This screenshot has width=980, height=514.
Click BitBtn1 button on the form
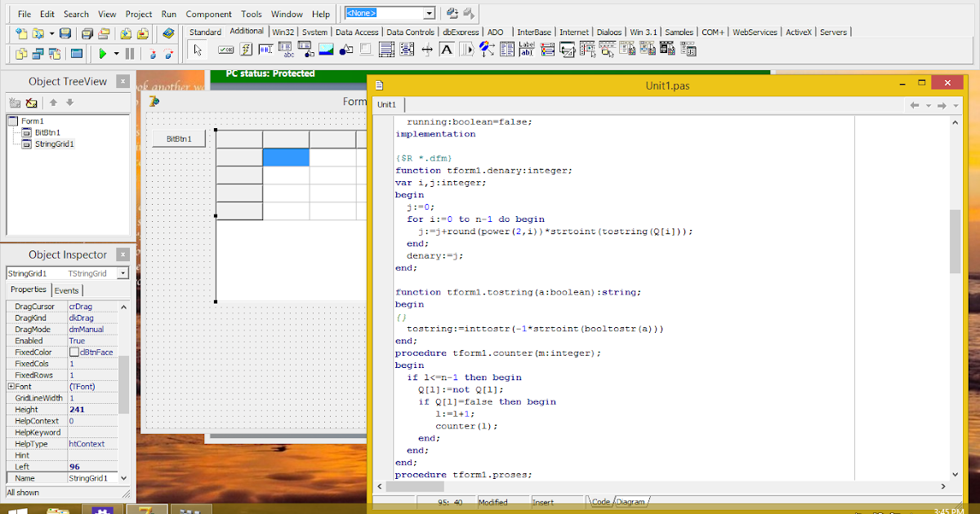point(178,139)
